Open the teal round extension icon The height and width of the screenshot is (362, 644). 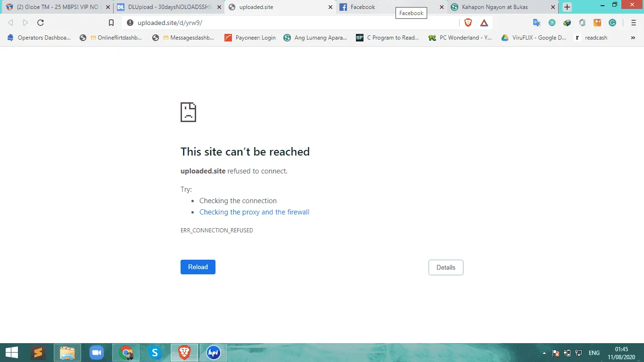tap(552, 23)
